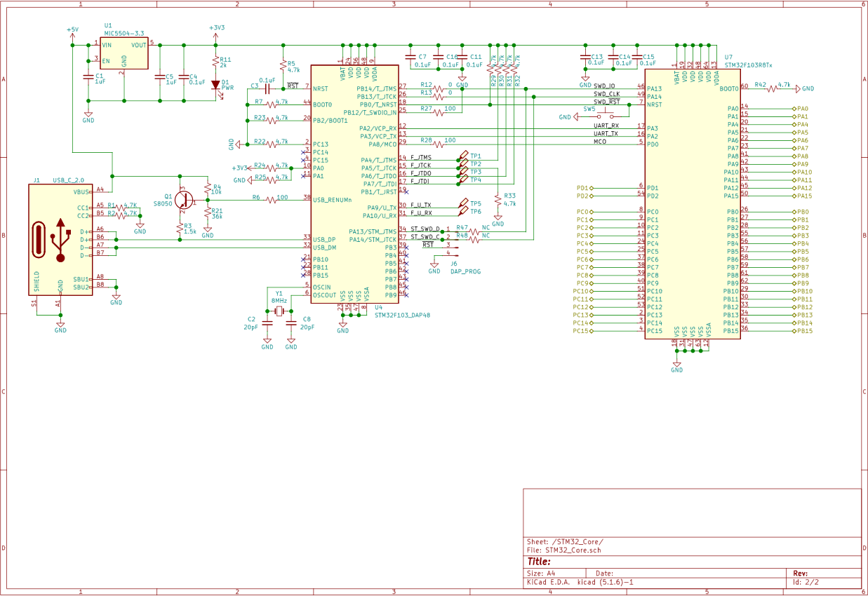The width and height of the screenshot is (868, 596).
Task: Click the File: STM32_Core.sch text
Action: coord(564,550)
